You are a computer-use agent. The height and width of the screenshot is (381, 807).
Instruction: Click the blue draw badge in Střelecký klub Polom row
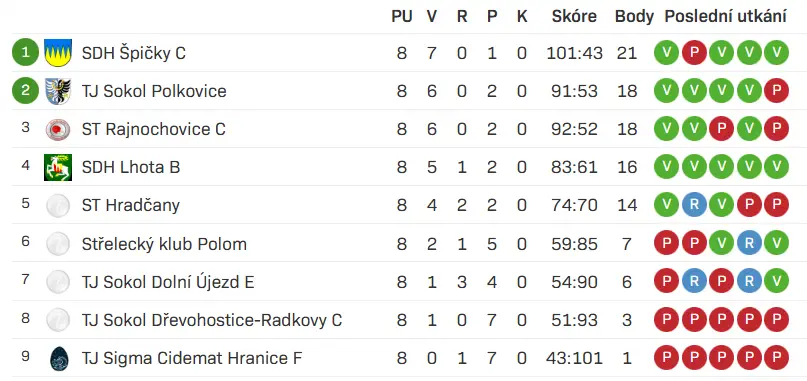(x=749, y=244)
